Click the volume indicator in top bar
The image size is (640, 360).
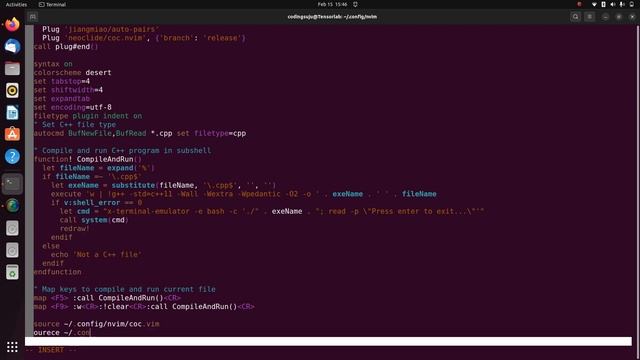613,4
